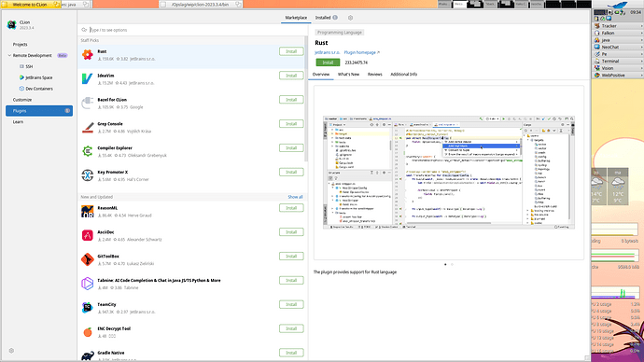Image resolution: width=644 pixels, height=362 pixels.
Task: Open plugin settings gear next to Installed
Action: 350,18
